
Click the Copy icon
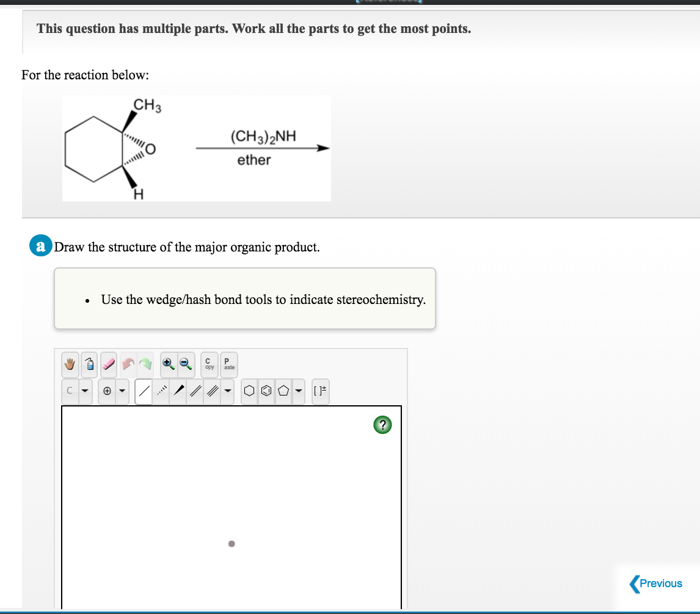[x=208, y=364]
